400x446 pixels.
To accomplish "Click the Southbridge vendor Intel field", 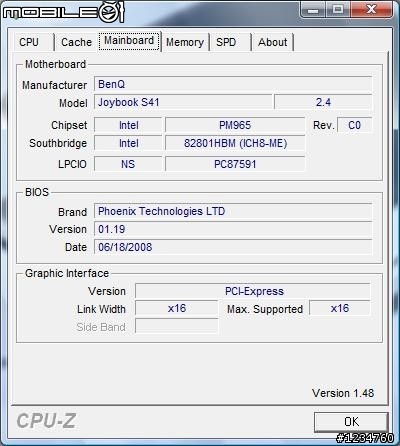I will point(128,143).
